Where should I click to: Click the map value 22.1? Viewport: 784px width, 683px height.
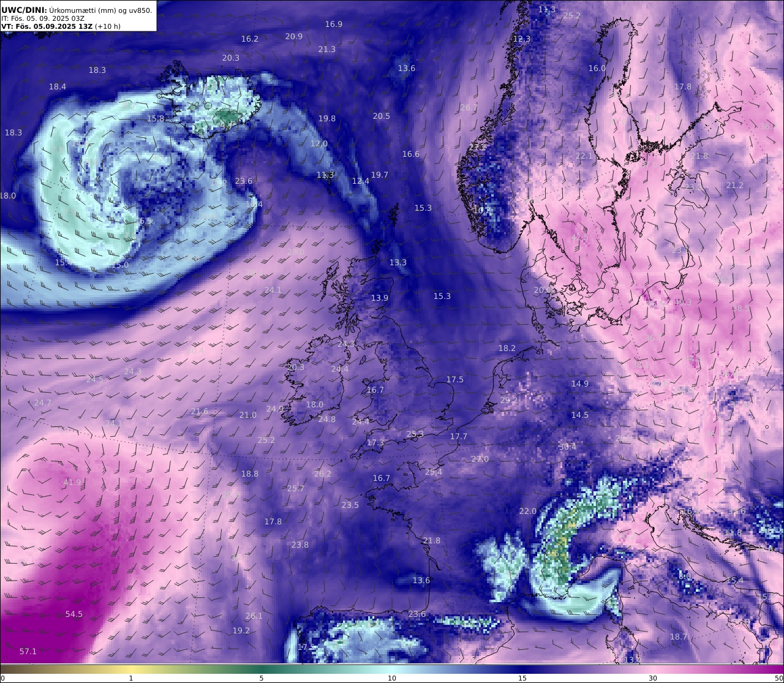tap(584, 156)
